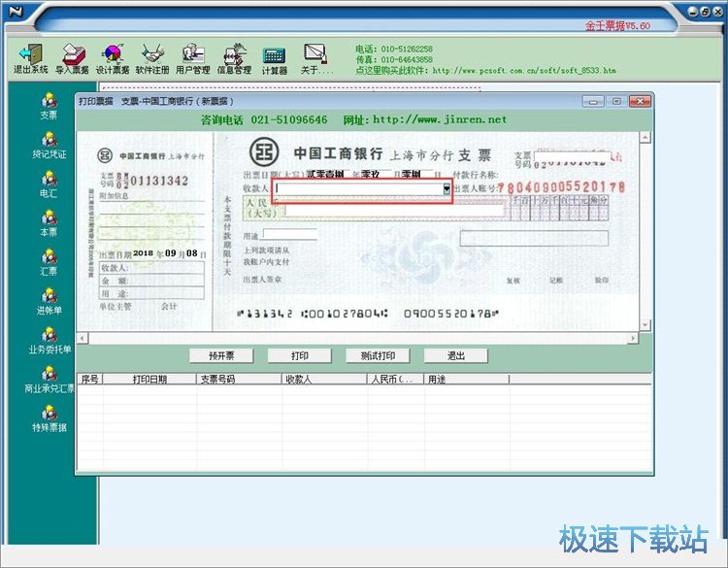Screen dimensions: 728x568
Task: Click the cheque scroll right arrow
Action: tap(632, 338)
